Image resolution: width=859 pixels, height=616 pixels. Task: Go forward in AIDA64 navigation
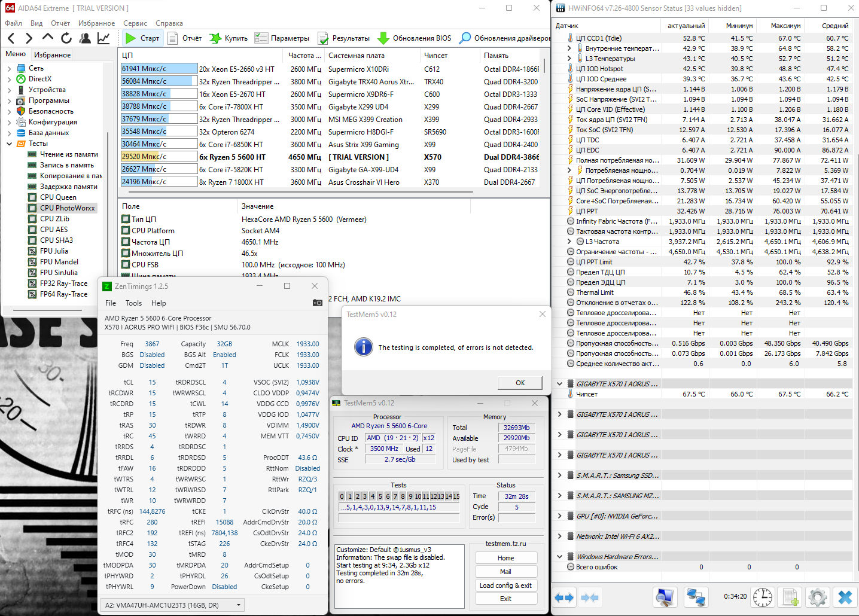[29, 38]
